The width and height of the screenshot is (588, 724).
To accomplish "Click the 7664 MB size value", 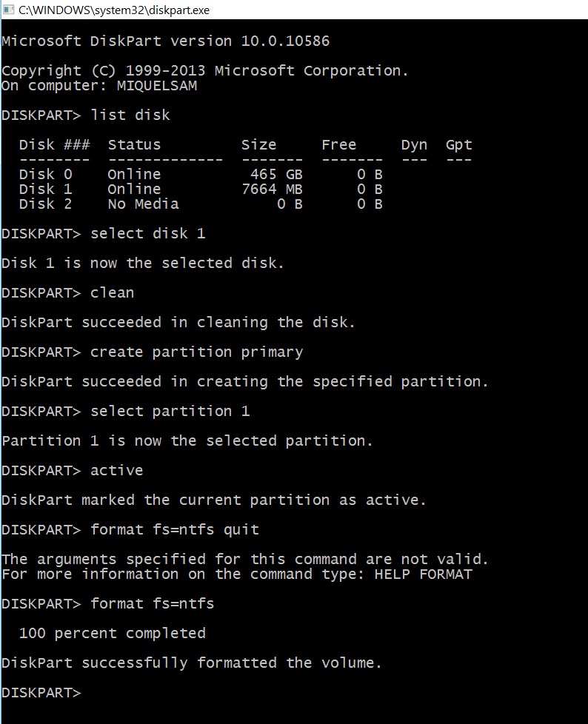I will tap(272, 189).
